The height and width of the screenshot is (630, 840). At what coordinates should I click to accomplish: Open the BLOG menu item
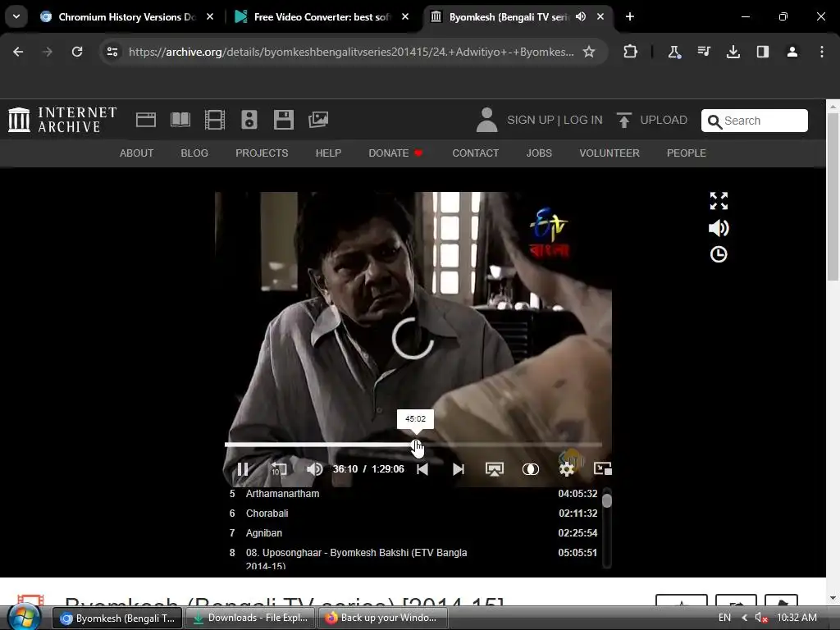click(x=194, y=153)
